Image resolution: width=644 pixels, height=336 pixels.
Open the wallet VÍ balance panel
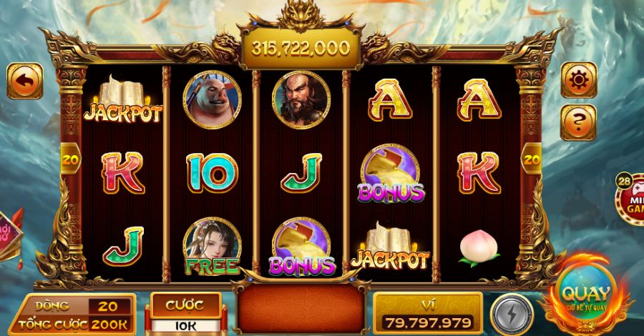pos(428,313)
